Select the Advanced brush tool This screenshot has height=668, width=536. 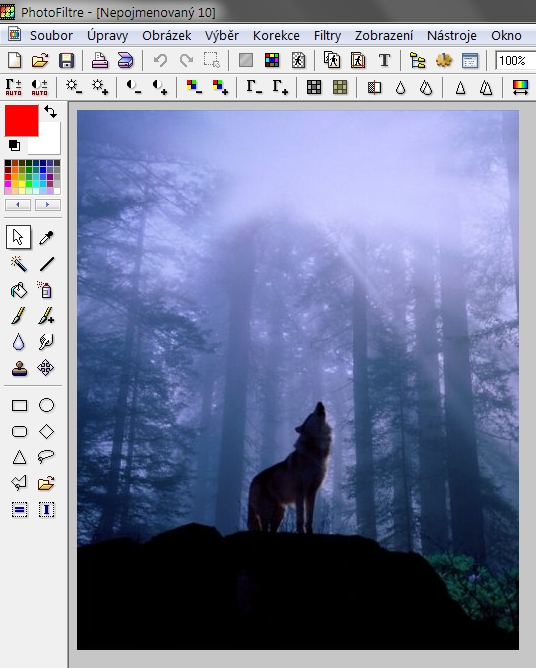click(46, 316)
